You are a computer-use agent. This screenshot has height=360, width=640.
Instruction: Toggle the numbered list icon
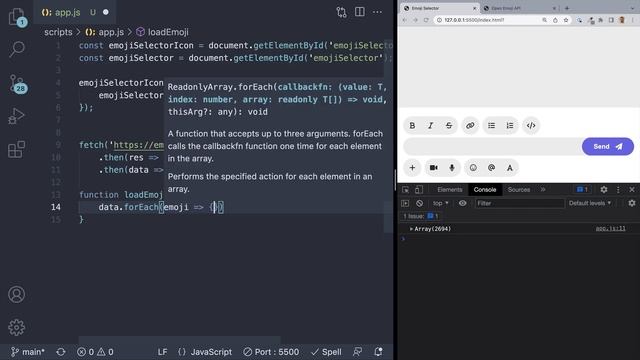(510, 125)
